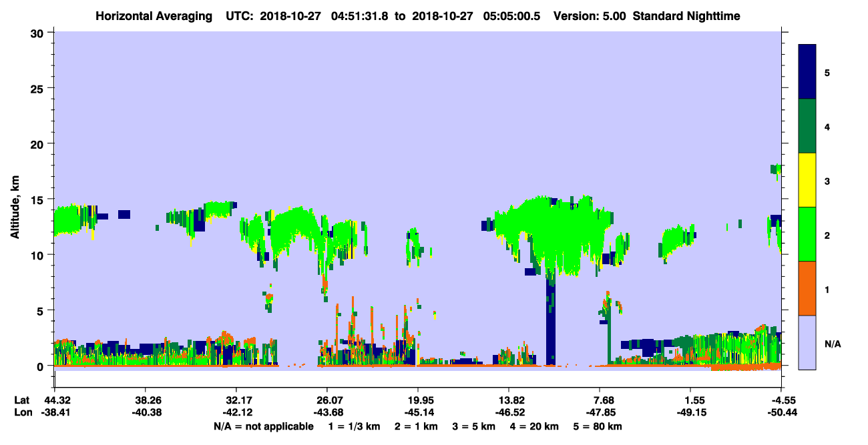Click legend text "N/A = not applicable"

263,426
